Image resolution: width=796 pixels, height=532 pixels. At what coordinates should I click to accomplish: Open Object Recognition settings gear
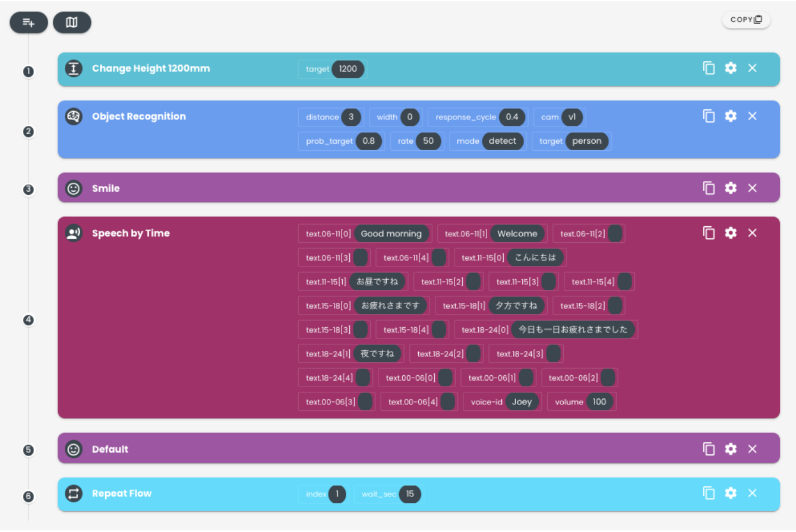tap(731, 116)
